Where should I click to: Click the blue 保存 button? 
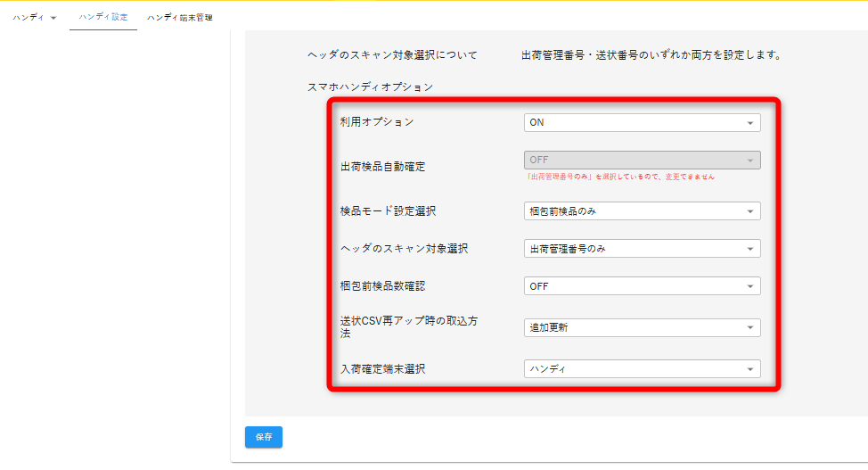264,437
